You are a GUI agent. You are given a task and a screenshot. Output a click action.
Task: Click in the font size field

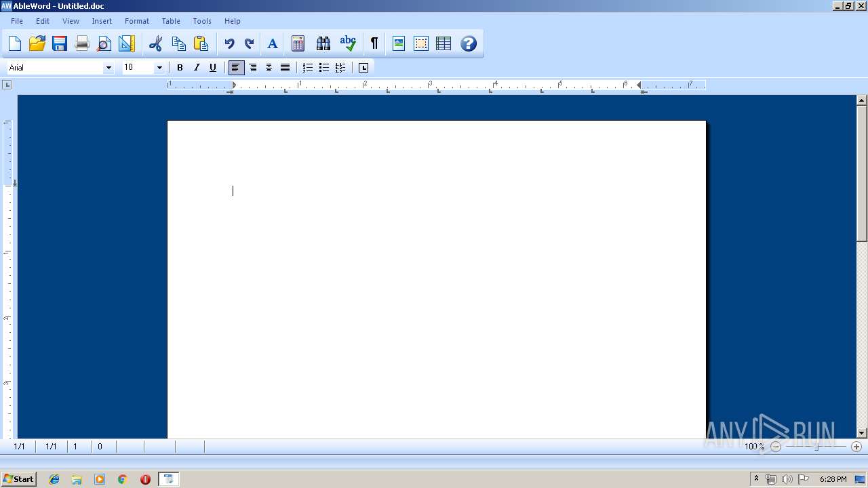[x=138, y=68]
